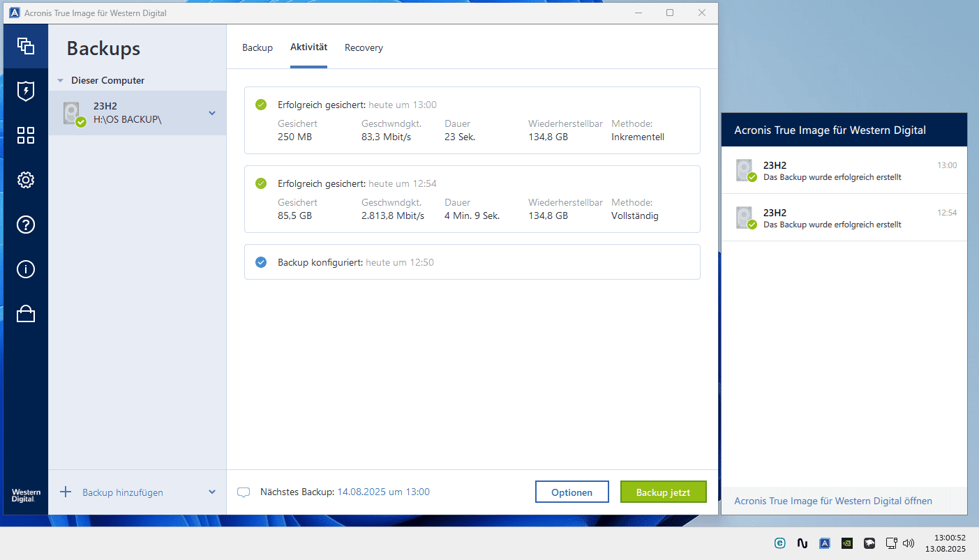Click 'Erfolgreich gesichert: heute um 12:54' text
The image size is (979, 560).
357,183
